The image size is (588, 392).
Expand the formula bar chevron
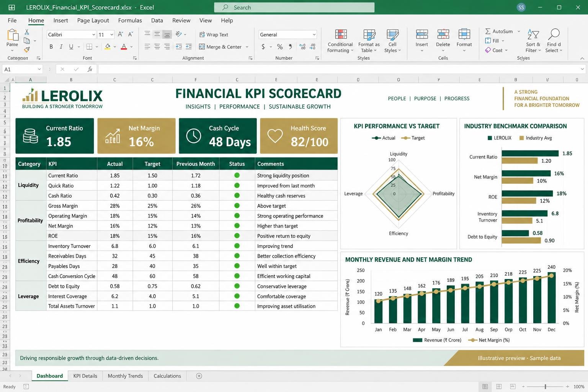point(582,69)
